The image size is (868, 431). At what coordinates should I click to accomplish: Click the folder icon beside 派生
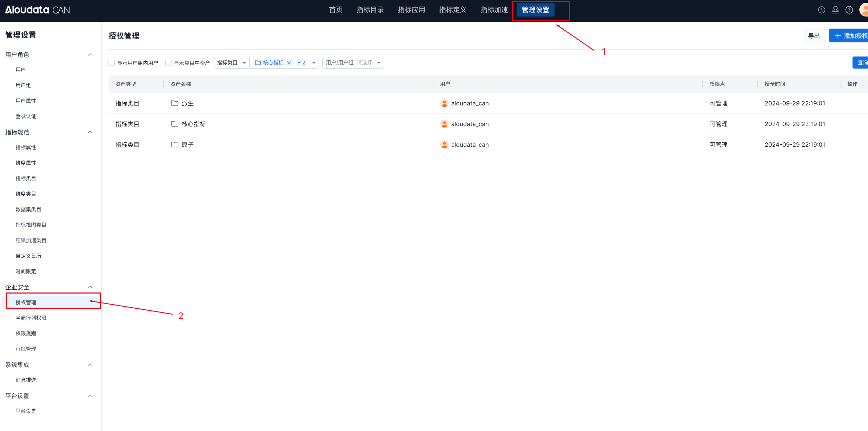(x=175, y=103)
